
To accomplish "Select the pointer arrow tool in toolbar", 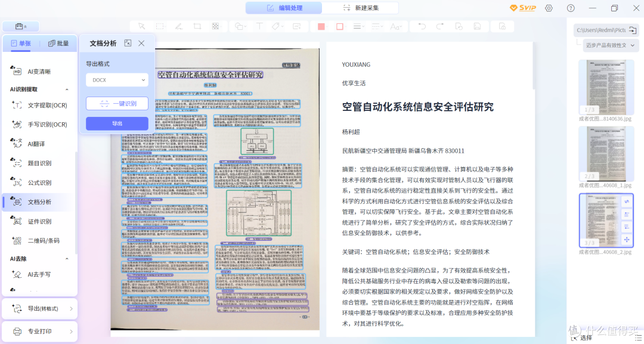I will [x=141, y=26].
